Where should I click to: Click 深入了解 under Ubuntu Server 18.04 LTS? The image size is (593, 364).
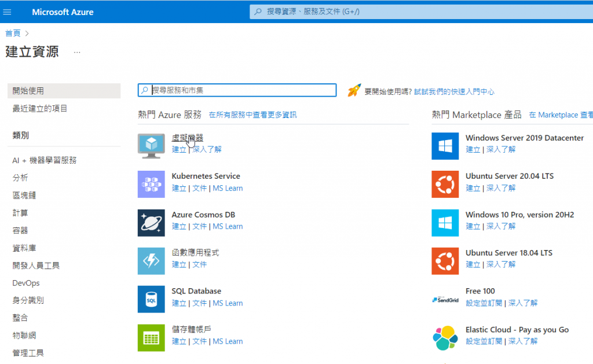tap(501, 264)
